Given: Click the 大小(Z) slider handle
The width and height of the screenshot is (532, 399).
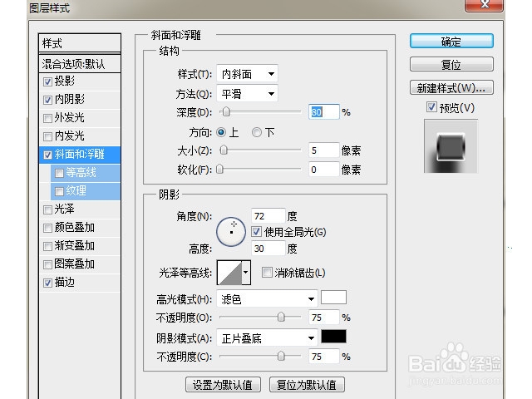Looking at the screenshot, I should pos(224,150).
